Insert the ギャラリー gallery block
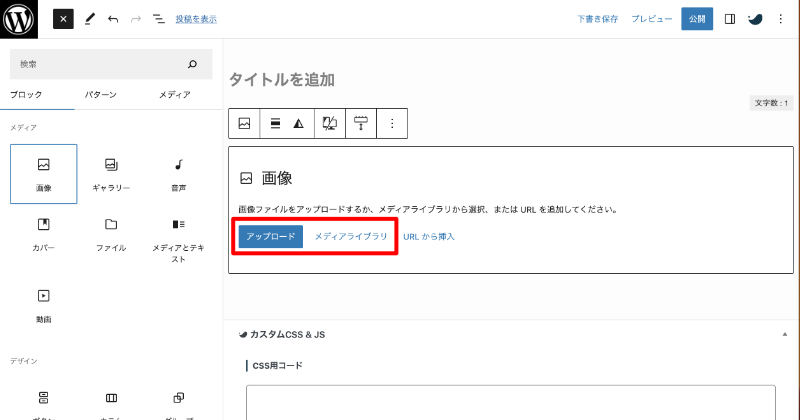 click(111, 173)
